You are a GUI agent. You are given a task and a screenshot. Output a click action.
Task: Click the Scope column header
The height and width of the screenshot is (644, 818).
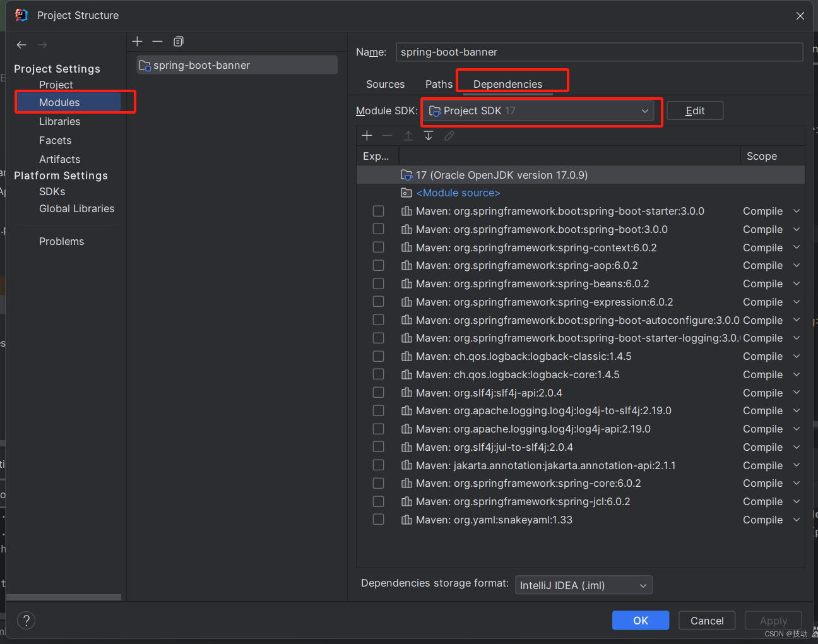[762, 156]
